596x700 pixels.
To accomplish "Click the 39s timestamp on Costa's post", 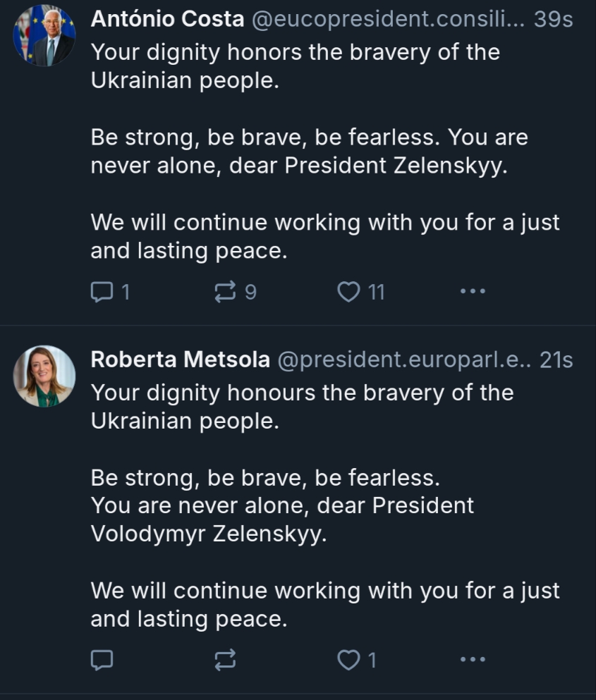I will (x=553, y=20).
